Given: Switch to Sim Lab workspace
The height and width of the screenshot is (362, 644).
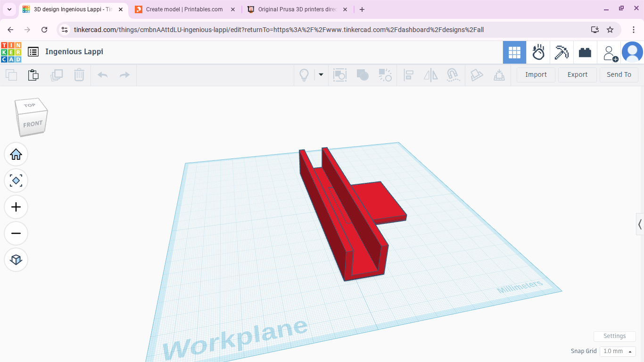Looking at the screenshot, I should pyautogui.click(x=538, y=52).
